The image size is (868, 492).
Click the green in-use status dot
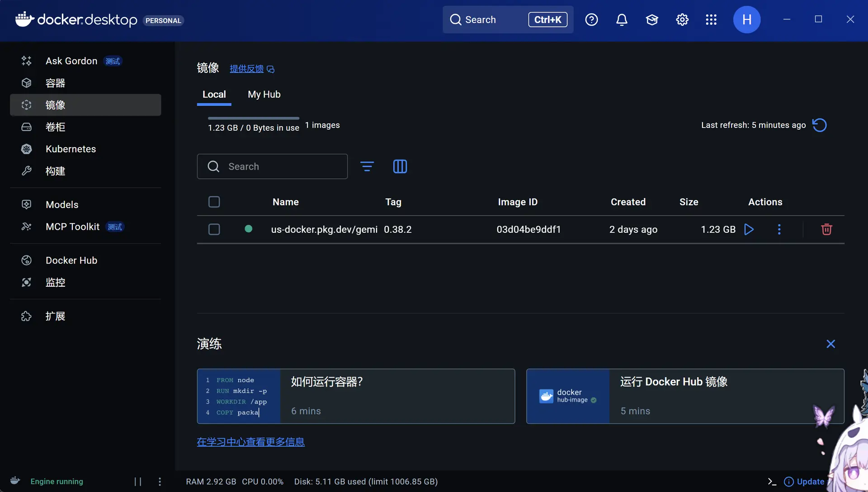click(248, 229)
